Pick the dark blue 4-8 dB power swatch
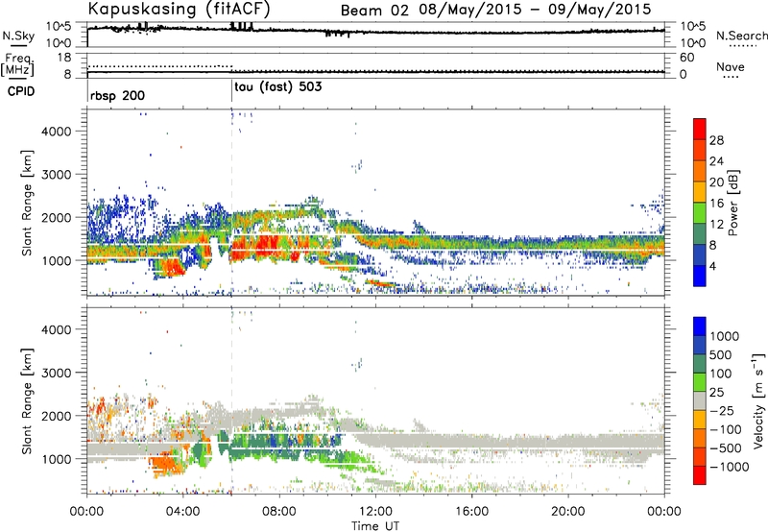The width and height of the screenshot is (768, 532). 700,254
